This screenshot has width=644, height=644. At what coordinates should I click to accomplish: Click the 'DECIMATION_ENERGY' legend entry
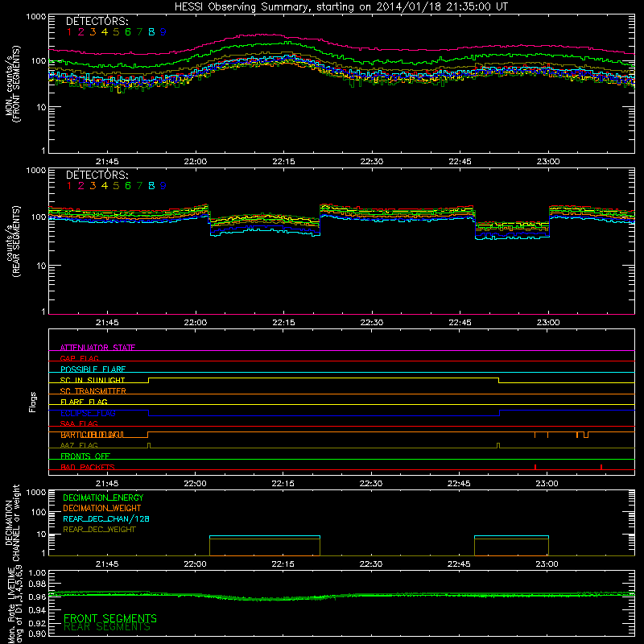[104, 497]
